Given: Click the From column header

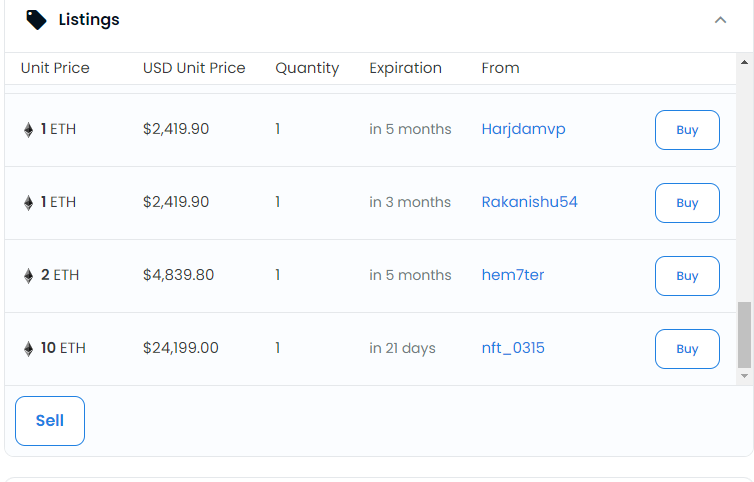Looking at the screenshot, I should [500, 68].
